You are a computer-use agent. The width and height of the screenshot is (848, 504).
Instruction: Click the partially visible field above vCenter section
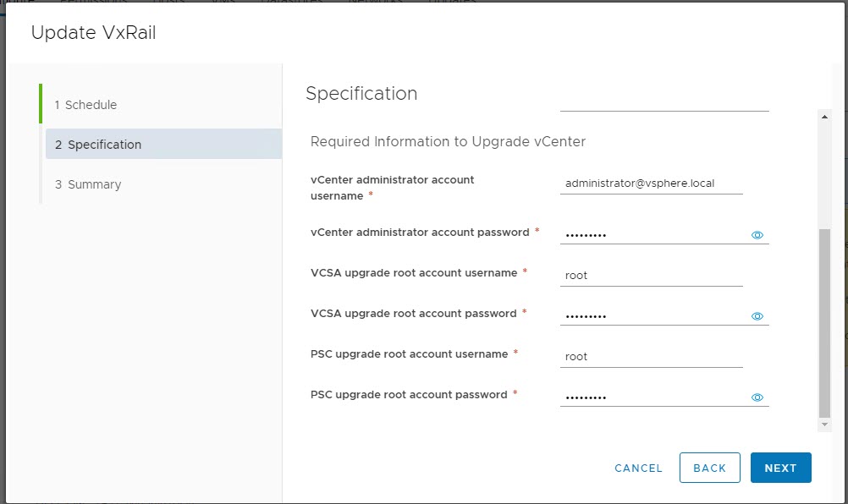(664, 103)
